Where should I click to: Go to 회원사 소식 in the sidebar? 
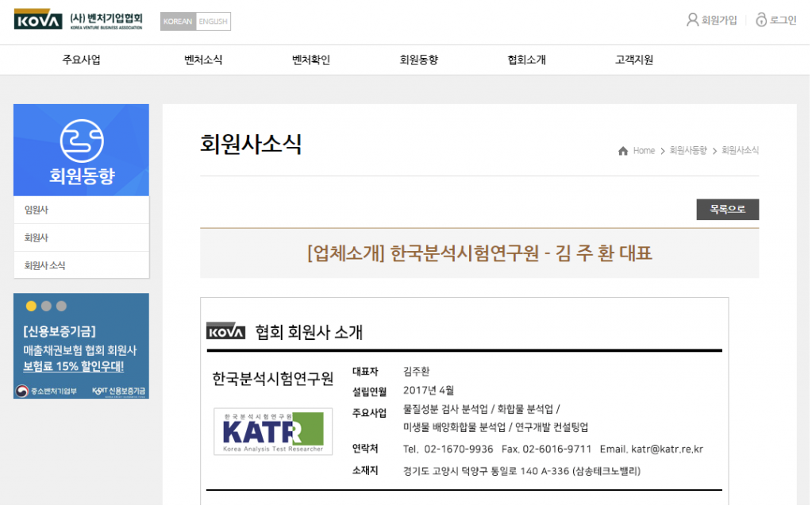pos(81,265)
